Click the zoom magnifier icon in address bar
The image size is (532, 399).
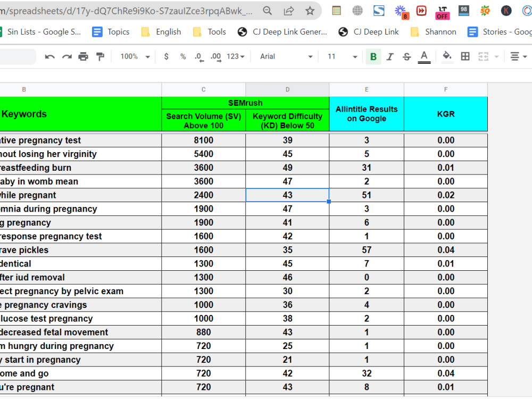pyautogui.click(x=268, y=11)
